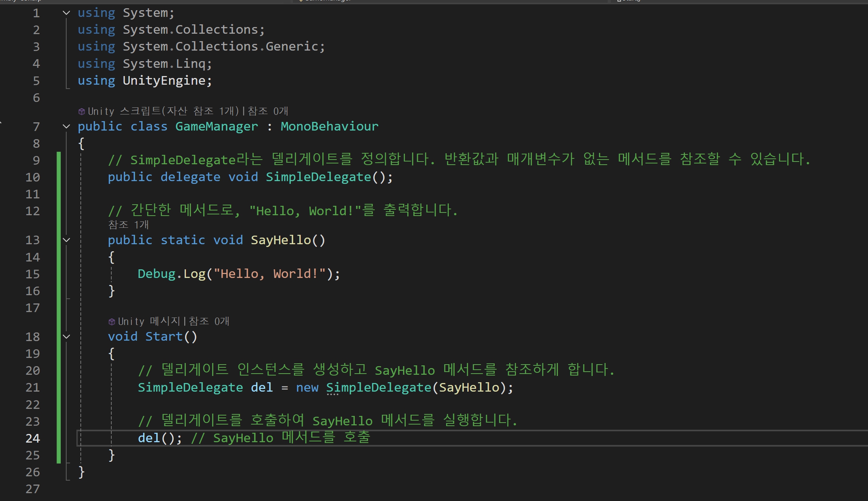Click line number 24 in the gutter

coord(33,438)
